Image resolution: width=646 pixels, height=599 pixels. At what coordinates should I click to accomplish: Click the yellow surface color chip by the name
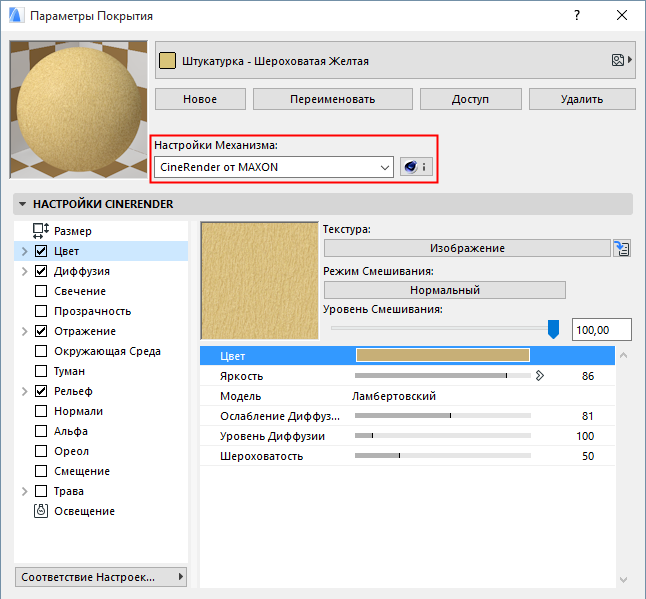[167, 61]
